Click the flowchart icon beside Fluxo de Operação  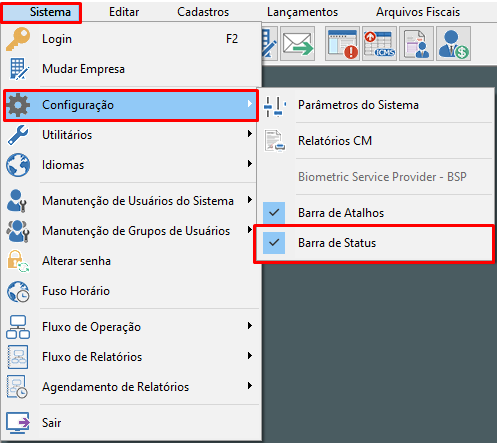click(x=18, y=327)
